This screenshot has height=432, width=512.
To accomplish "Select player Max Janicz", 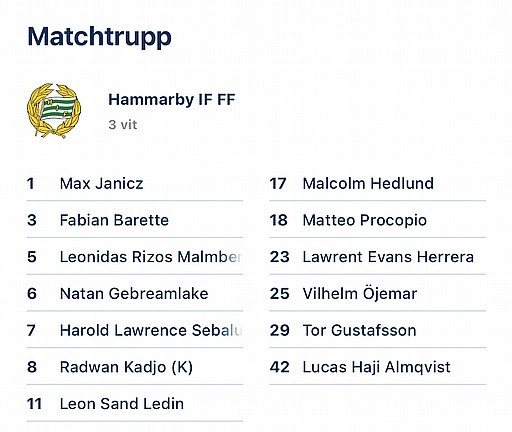I will coord(135,184).
